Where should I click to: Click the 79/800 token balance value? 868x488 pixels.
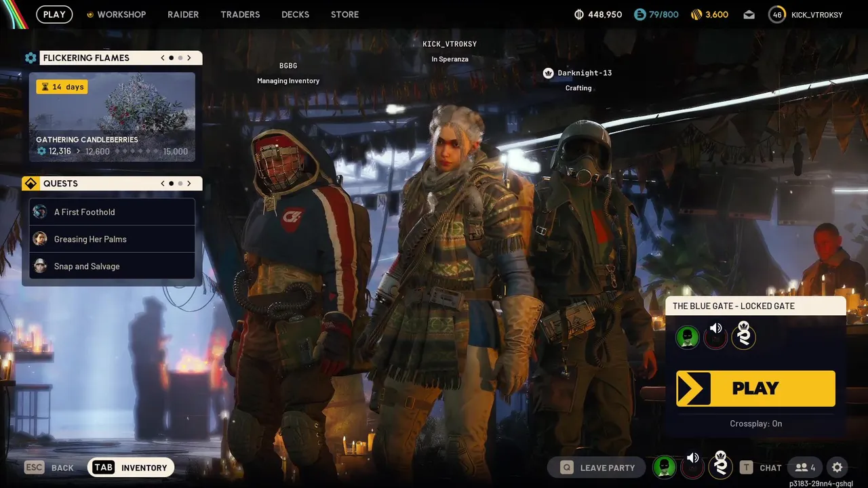click(x=664, y=14)
